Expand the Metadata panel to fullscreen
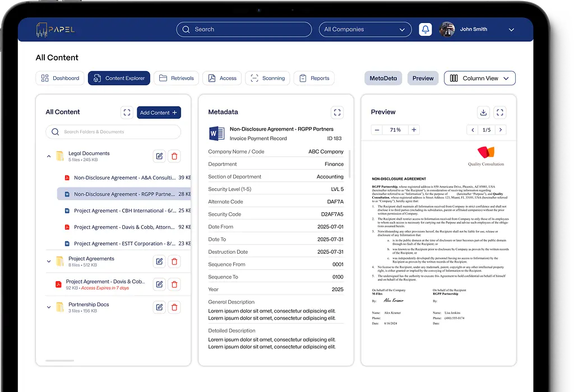This screenshot has width=574, height=392. 337,113
